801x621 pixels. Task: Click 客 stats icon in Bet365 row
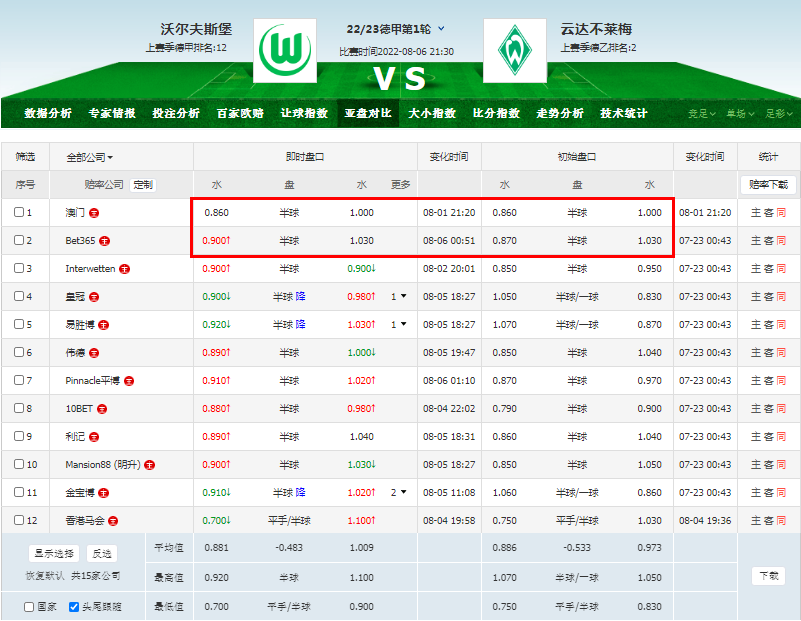(769, 241)
